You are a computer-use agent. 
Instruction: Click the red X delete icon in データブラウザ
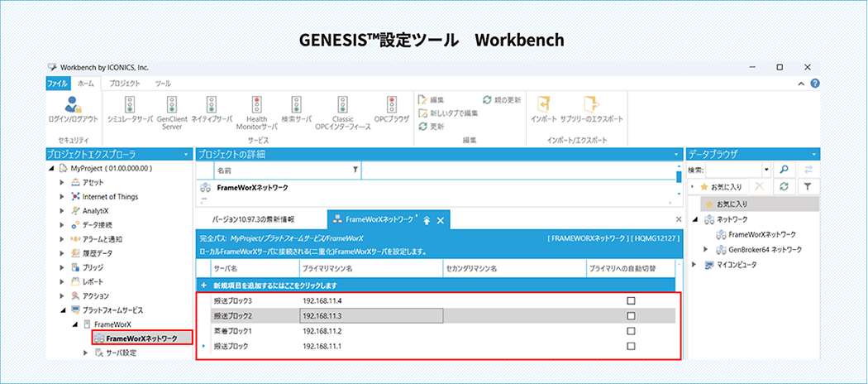click(760, 187)
